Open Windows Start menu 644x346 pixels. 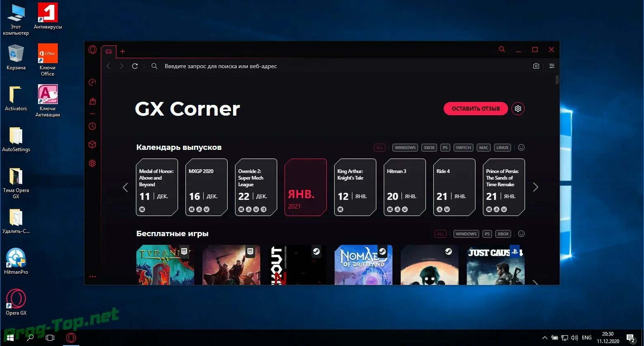pyautogui.click(x=10, y=338)
